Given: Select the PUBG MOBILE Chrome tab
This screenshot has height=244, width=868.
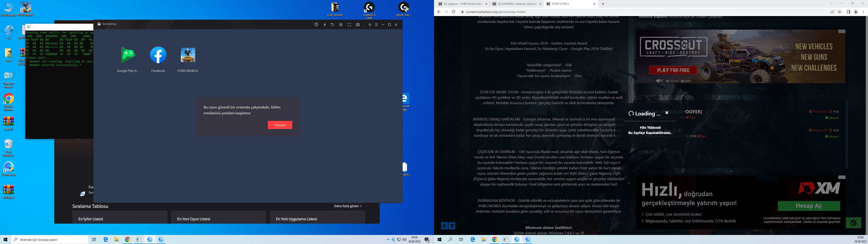Looking at the screenshot, I should coord(571,4).
